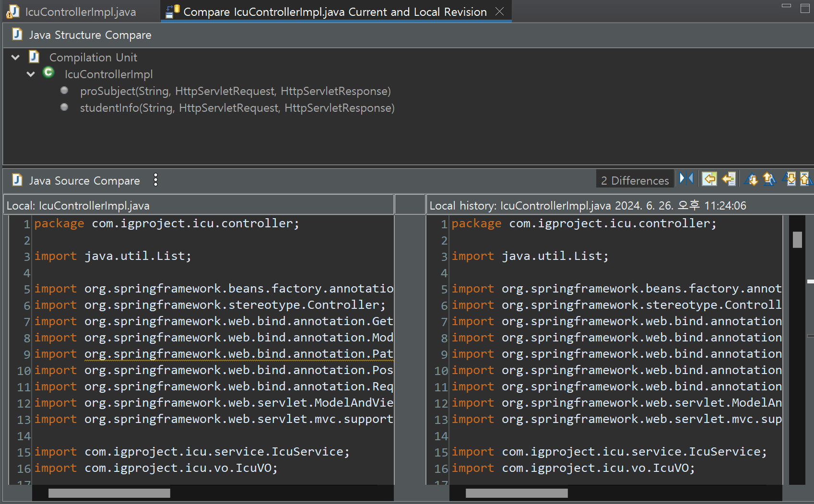The height and width of the screenshot is (504, 814).
Task: Close the Compare IcuControllerImpl.java tab
Action: (x=500, y=12)
